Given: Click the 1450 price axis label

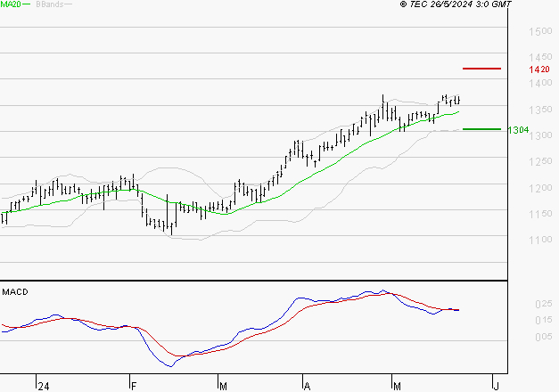Looking at the screenshot, I should coord(540,57).
